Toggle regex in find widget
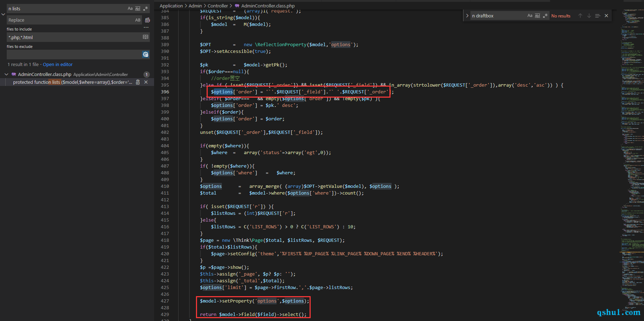Image resolution: width=644 pixels, height=321 pixels. [545, 16]
